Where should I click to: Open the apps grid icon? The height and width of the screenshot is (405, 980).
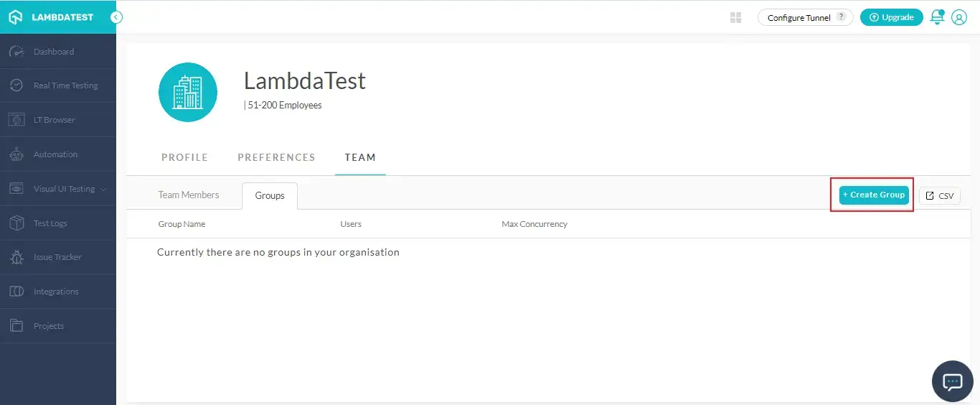(x=735, y=18)
